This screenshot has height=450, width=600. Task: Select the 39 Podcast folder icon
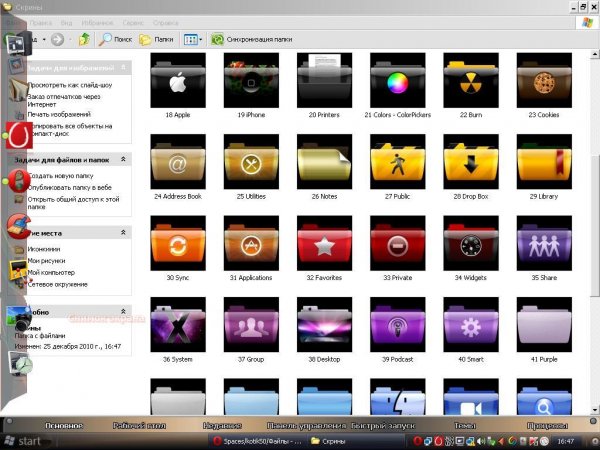point(398,324)
